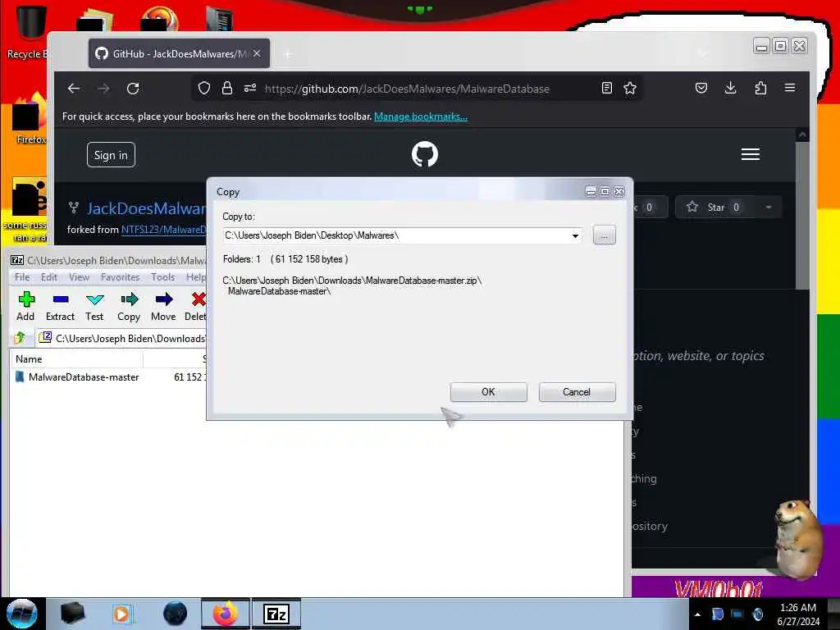Viewport: 840px width, 630px height.
Task: Bookmark this page with the star icon
Action: [630, 89]
